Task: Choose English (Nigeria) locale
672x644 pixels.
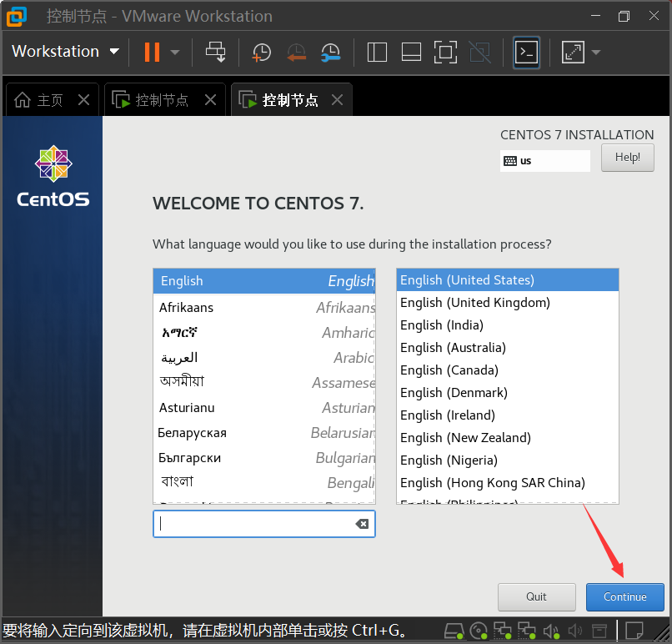Action: (508, 460)
